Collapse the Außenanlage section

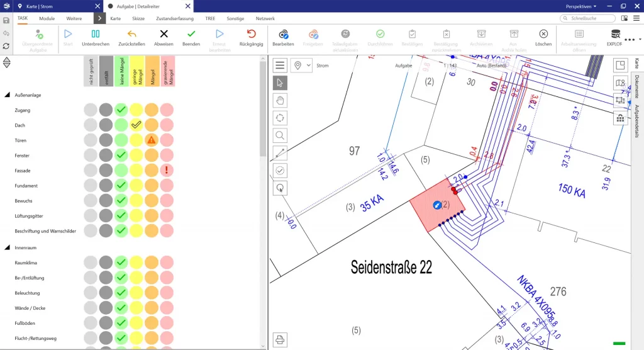[8, 95]
